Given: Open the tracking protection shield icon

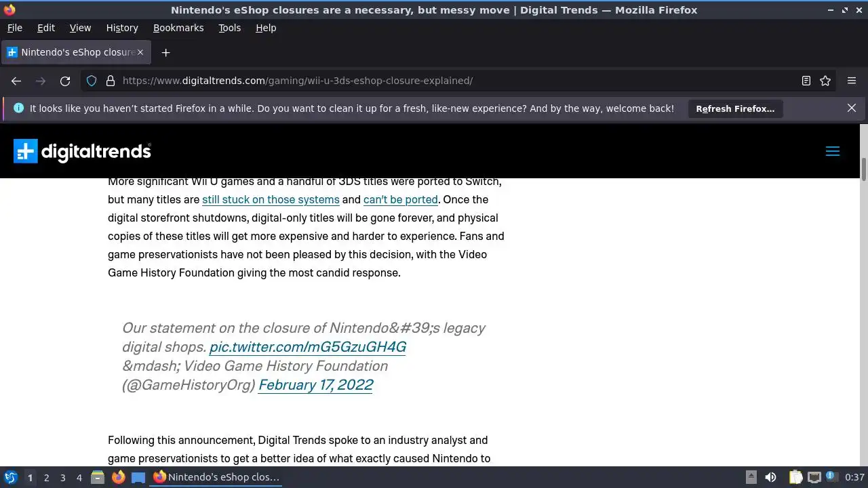Looking at the screenshot, I should pyautogui.click(x=92, y=81).
